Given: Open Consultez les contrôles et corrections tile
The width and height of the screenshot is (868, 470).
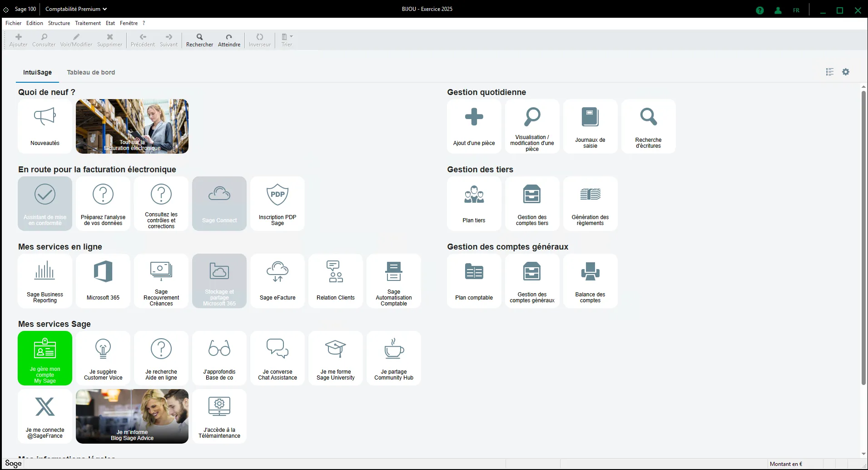Looking at the screenshot, I should click(x=161, y=204).
